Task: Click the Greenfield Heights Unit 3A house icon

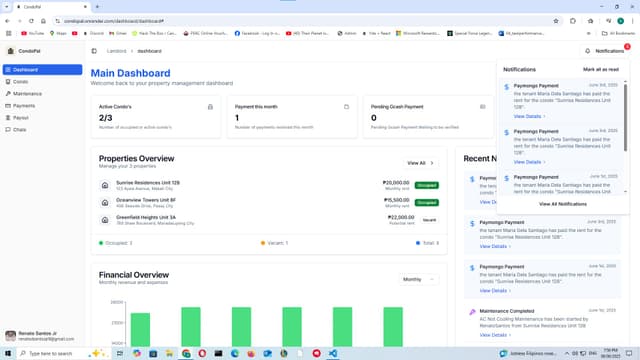Action: (x=105, y=220)
